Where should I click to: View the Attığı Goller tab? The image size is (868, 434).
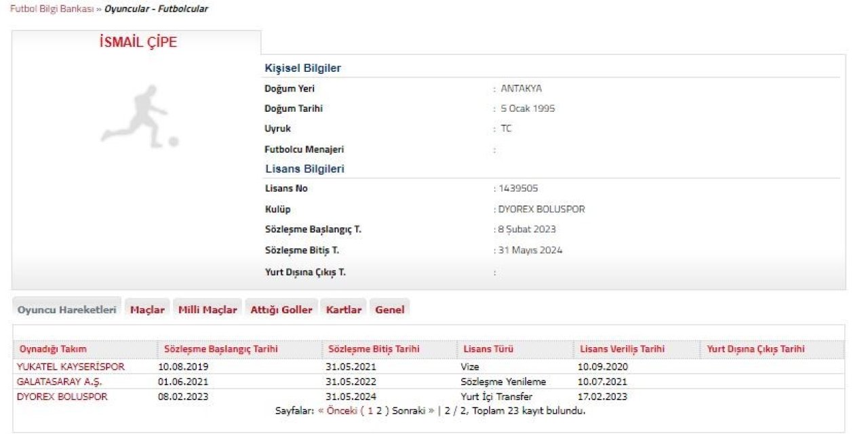(x=281, y=309)
